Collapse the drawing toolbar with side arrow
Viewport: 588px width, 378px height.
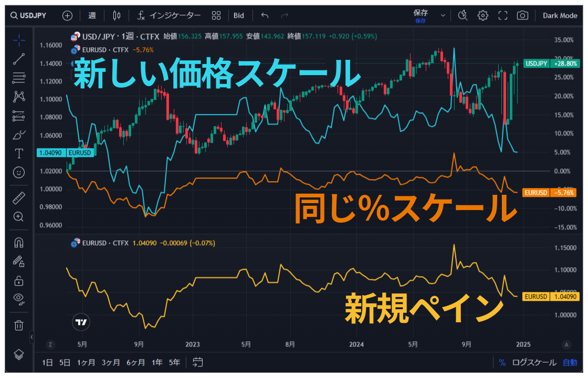[x=31, y=337]
